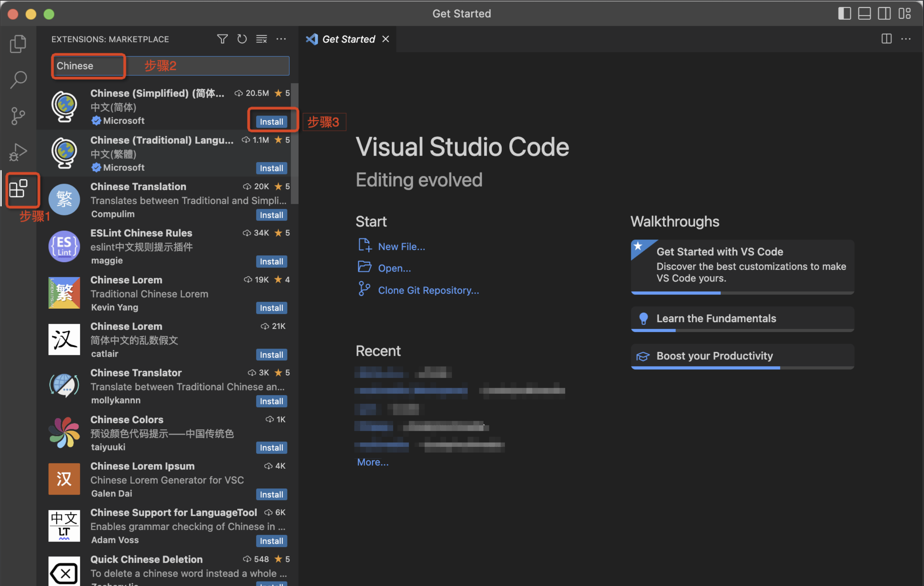Viewport: 924px width, 586px height.
Task: Install Chinese Colors extension
Action: click(x=271, y=447)
